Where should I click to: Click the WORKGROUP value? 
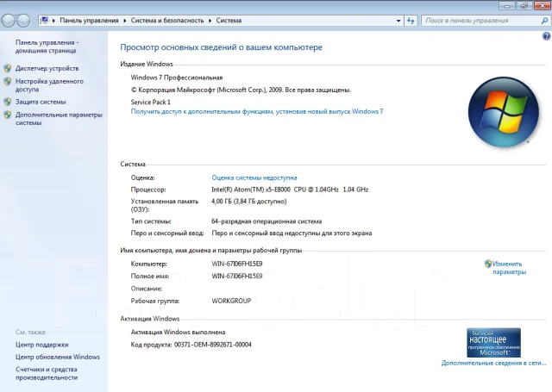click(231, 301)
